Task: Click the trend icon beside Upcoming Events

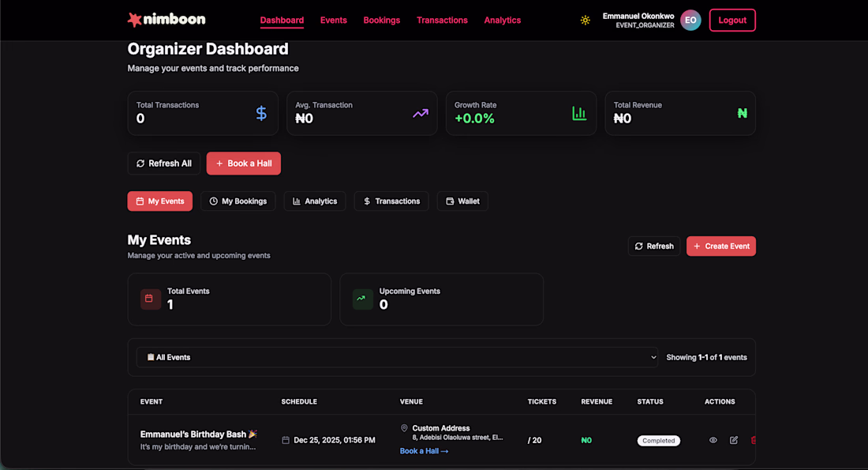Action: tap(361, 299)
